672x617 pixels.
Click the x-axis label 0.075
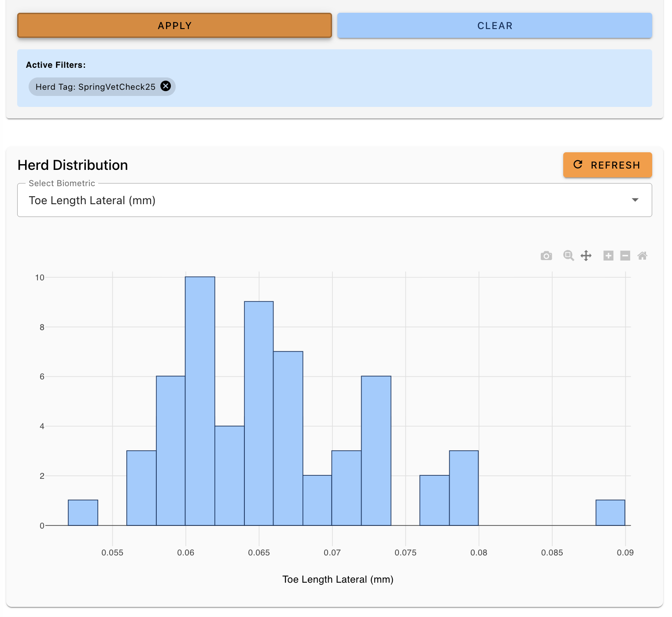click(406, 553)
